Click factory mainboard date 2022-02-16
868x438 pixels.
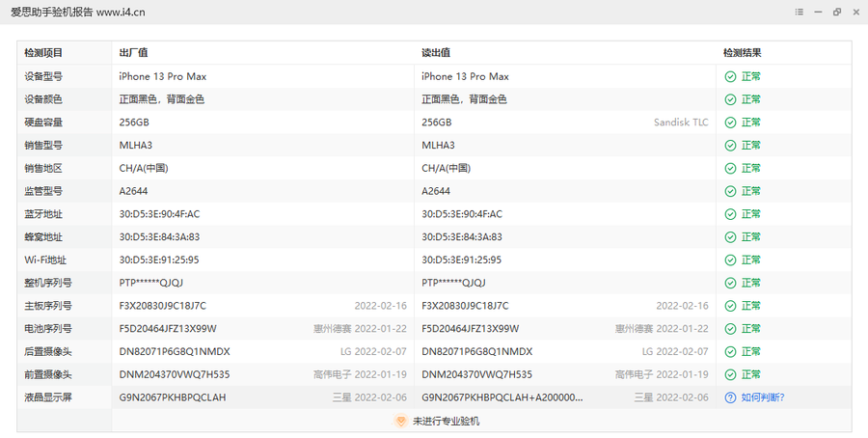[x=380, y=306]
